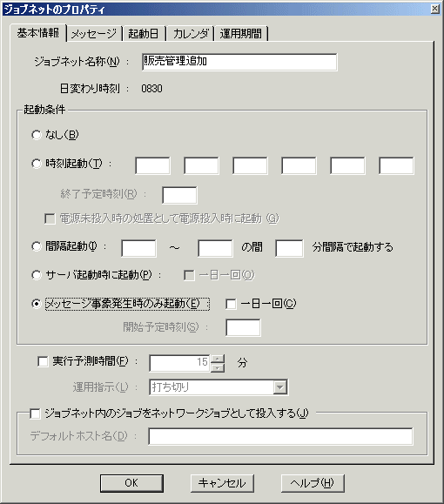Switch to the メッセージ tab
This screenshot has width=444, height=504.
(x=94, y=33)
